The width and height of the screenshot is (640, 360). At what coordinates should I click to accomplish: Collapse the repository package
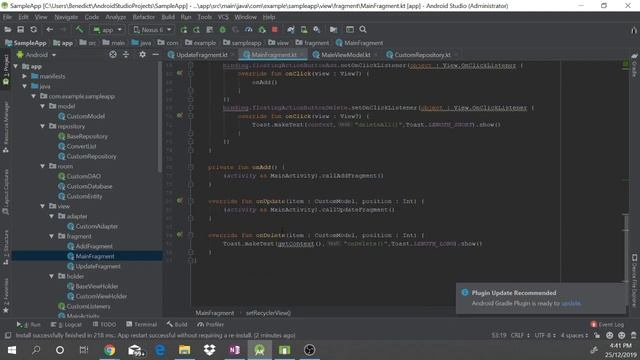(x=42, y=126)
